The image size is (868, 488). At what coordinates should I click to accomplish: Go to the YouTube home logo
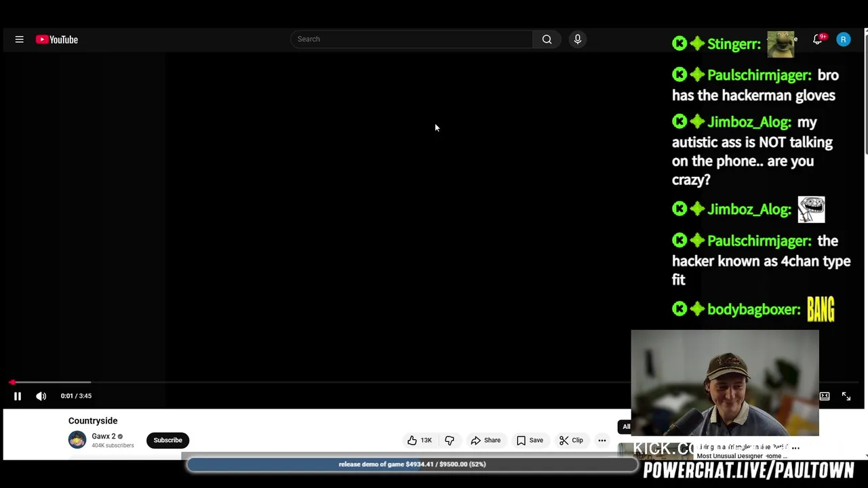[57, 39]
